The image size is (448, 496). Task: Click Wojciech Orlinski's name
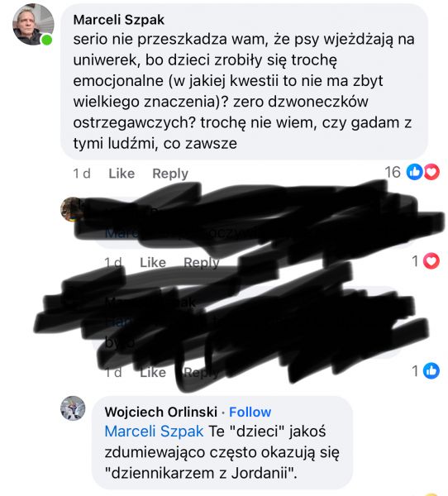[x=161, y=412]
